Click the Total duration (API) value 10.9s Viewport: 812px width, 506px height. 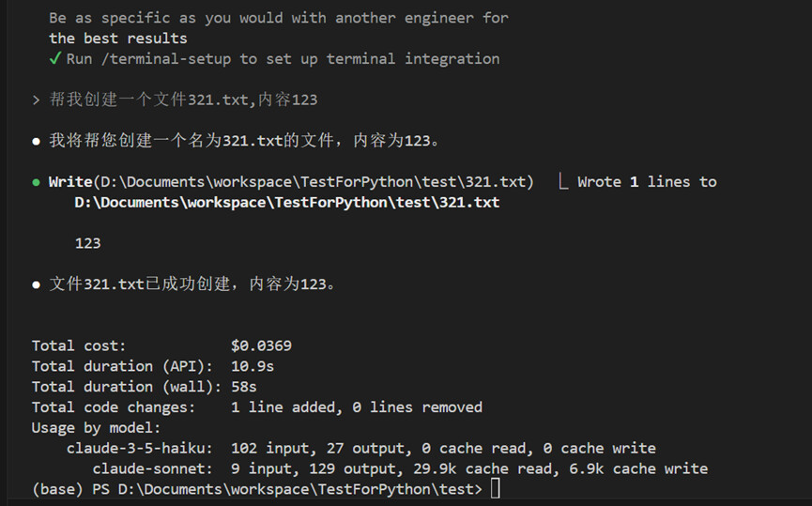click(x=253, y=367)
